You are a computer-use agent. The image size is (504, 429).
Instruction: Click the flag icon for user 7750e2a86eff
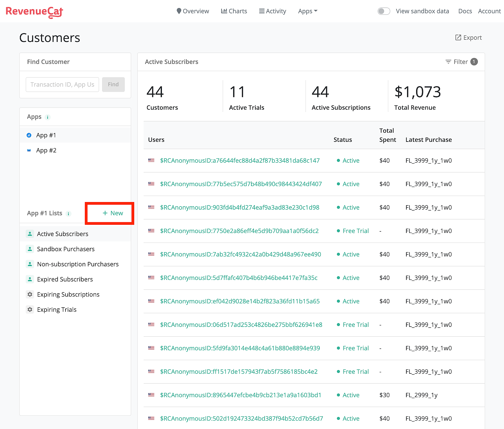151,231
